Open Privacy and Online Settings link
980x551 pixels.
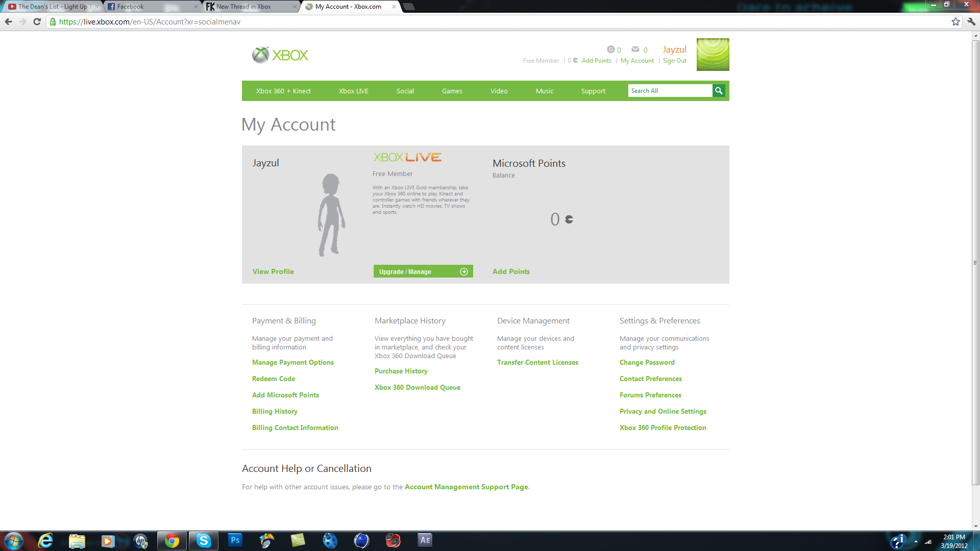tap(663, 411)
